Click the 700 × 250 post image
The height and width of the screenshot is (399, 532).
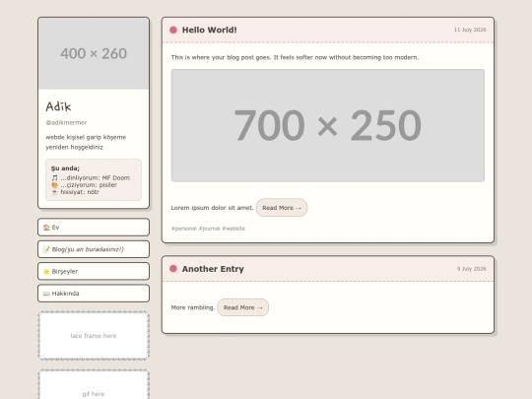pos(328,125)
